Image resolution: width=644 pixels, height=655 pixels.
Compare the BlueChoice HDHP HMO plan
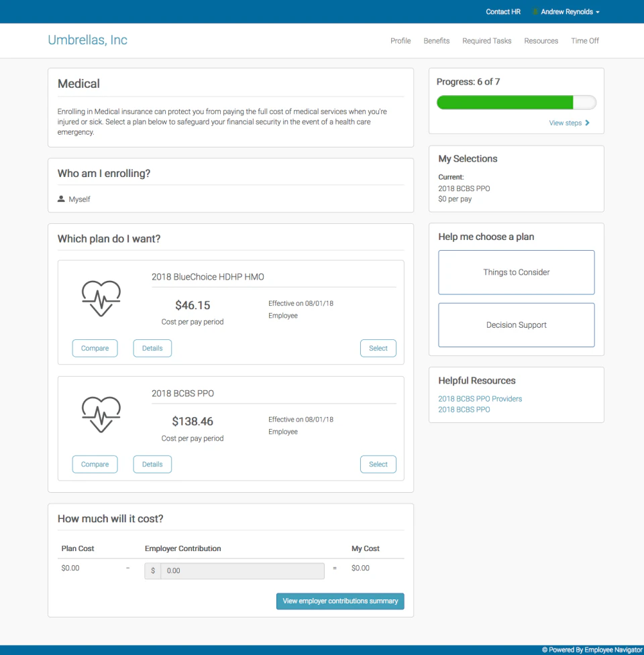95,348
